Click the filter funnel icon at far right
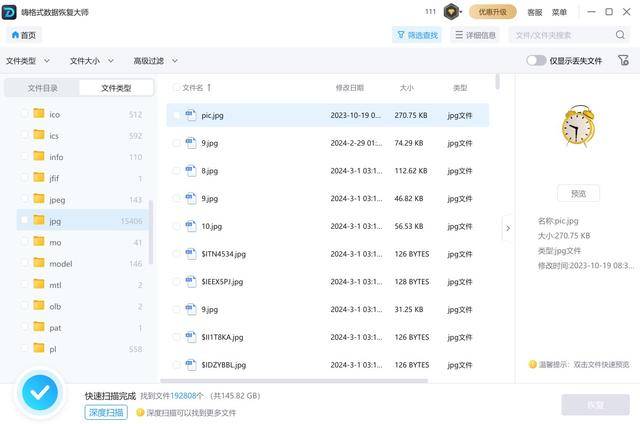The image size is (640, 424). (x=624, y=61)
